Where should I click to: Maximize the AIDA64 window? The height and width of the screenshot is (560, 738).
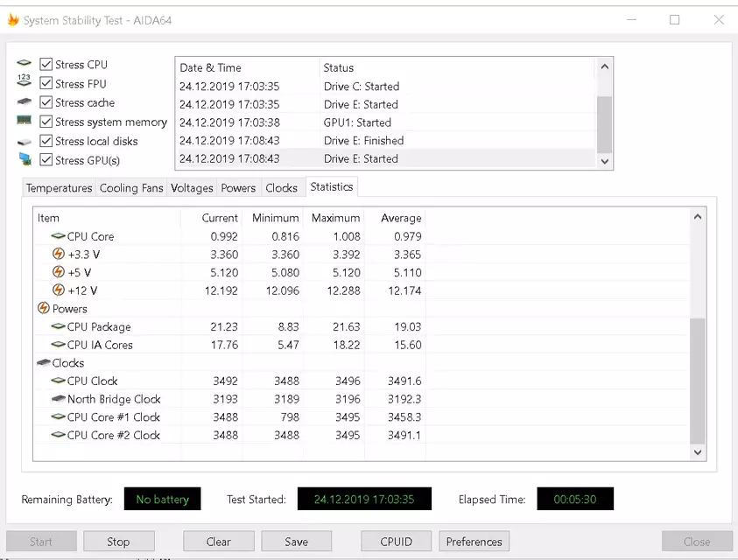tap(674, 20)
